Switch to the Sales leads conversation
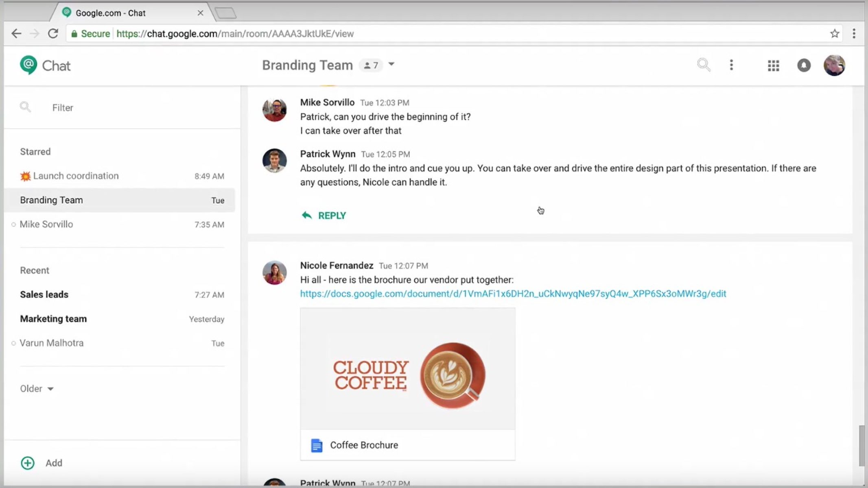The width and height of the screenshot is (868, 488). click(44, 294)
